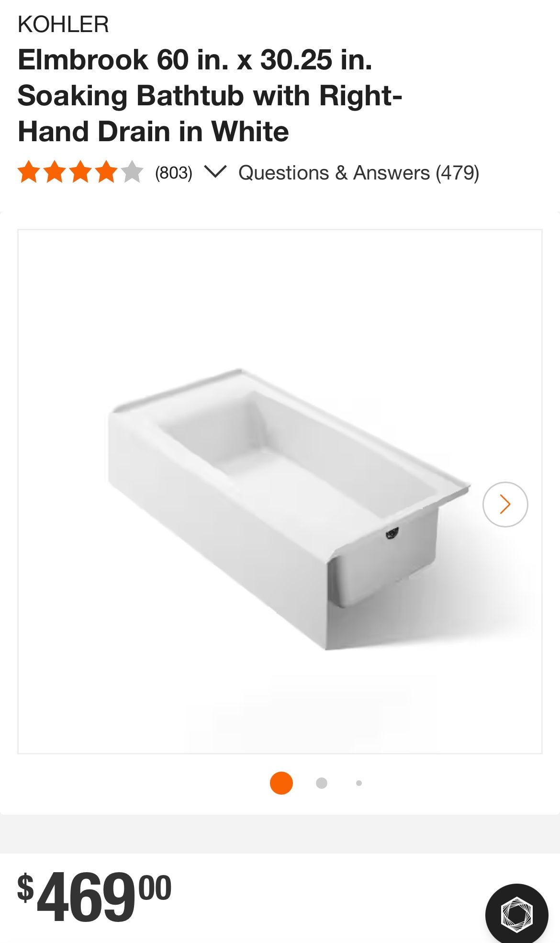Tap the bathtub product image
This screenshot has height=943, width=560.
(x=280, y=492)
